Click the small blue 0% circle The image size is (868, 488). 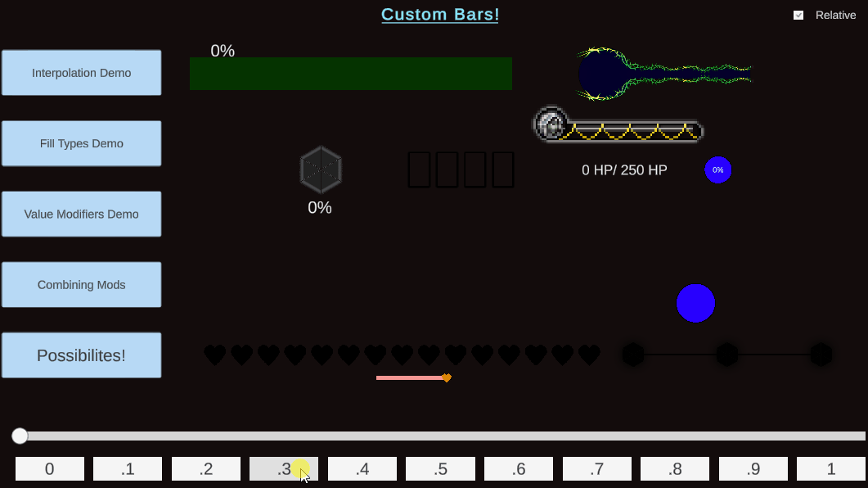tap(718, 170)
